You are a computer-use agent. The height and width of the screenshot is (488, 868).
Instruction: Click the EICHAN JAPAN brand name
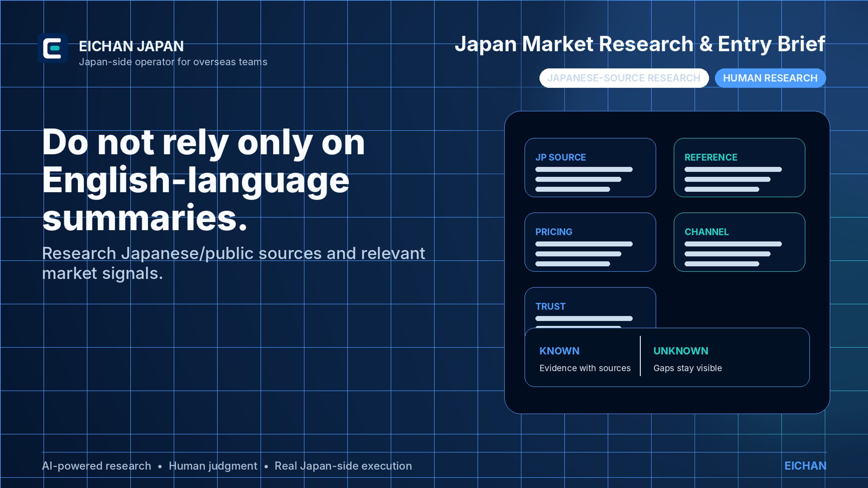(131, 46)
